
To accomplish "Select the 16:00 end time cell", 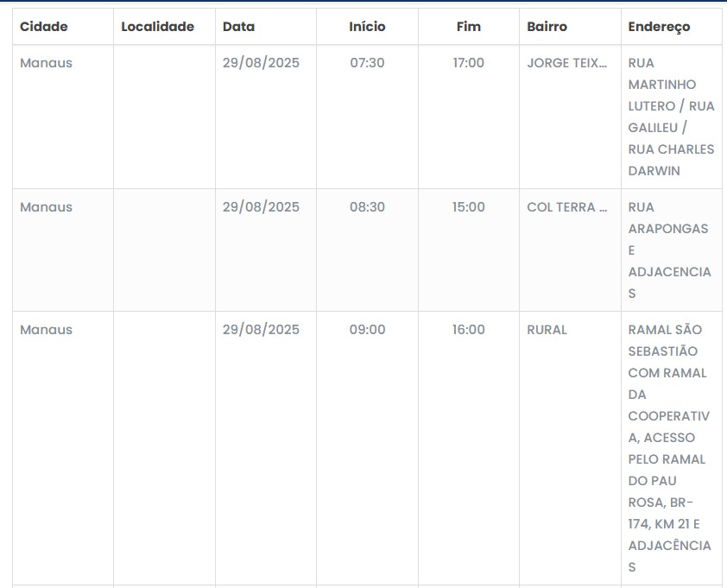I will (x=469, y=330).
